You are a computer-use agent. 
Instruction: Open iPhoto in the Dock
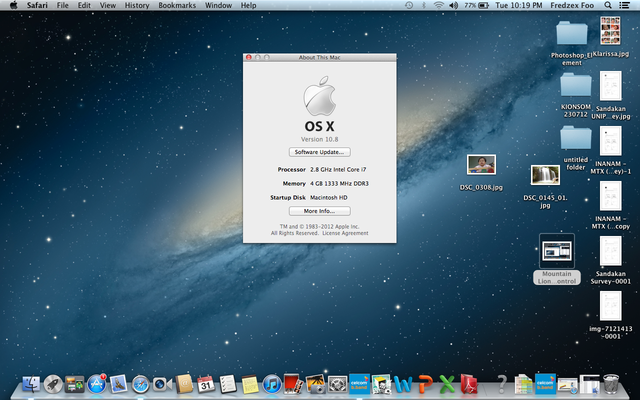(316, 384)
